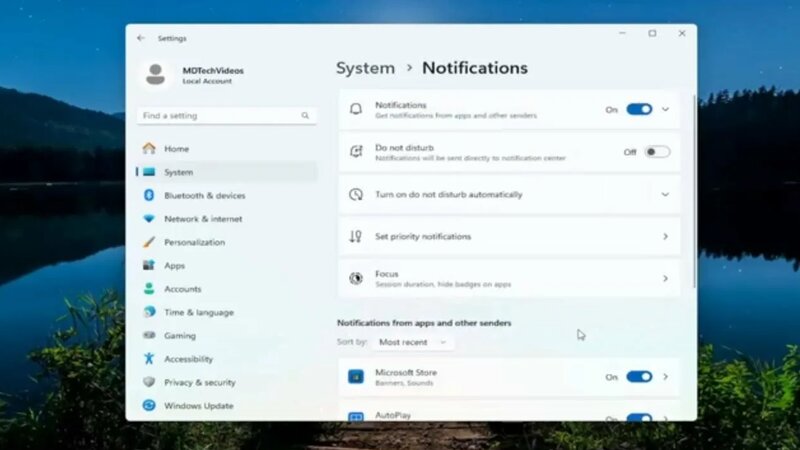Click the Settings window title text
This screenshot has height=450, width=800.
tap(172, 38)
